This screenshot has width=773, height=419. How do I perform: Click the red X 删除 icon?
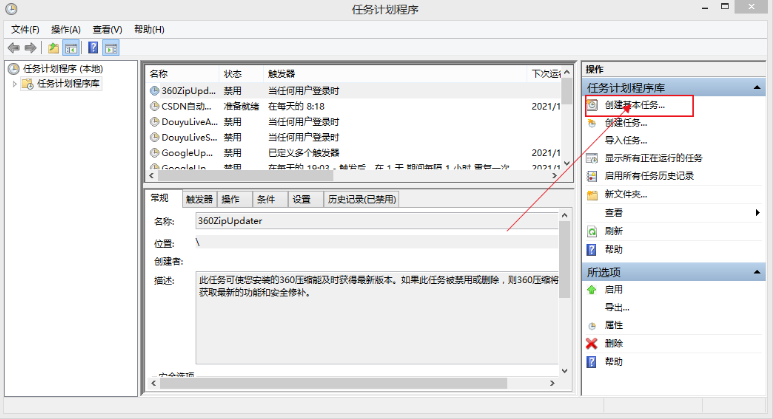pos(592,344)
